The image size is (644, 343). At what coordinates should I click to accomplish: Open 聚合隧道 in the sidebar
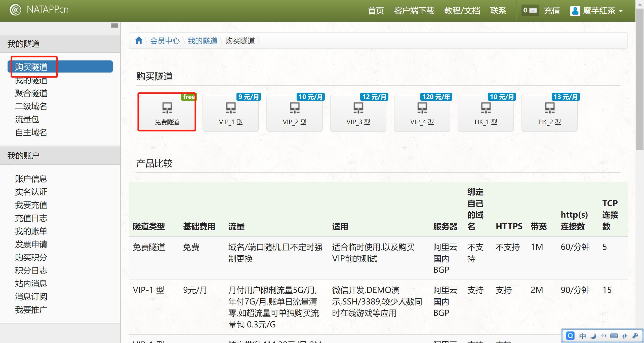pyautogui.click(x=31, y=93)
